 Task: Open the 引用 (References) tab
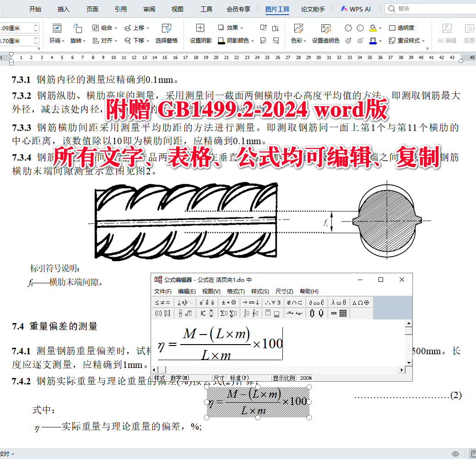[120, 9]
